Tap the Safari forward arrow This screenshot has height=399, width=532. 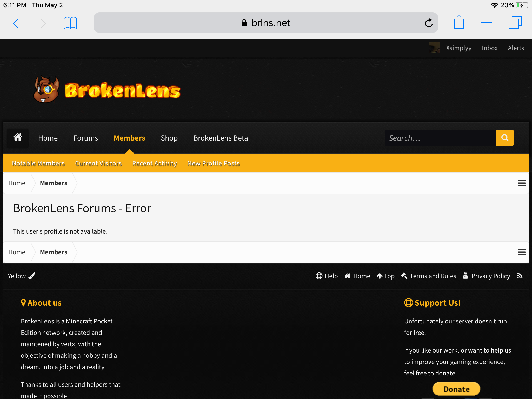point(43,23)
